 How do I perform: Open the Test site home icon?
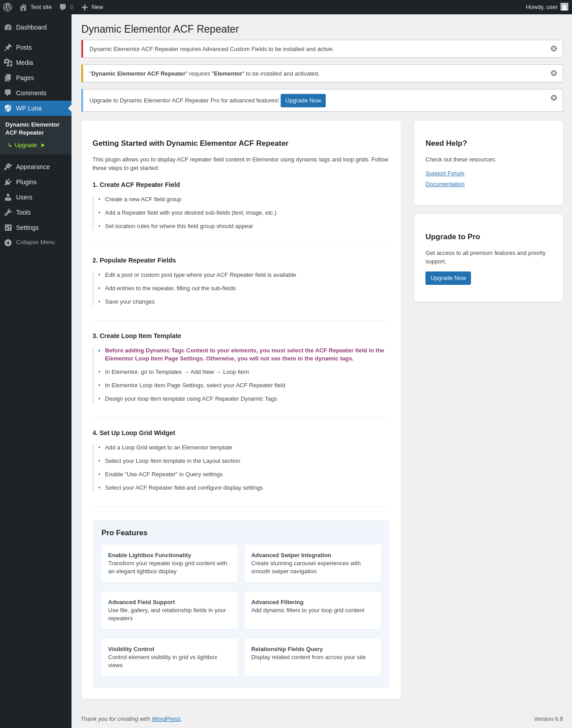click(x=23, y=7)
